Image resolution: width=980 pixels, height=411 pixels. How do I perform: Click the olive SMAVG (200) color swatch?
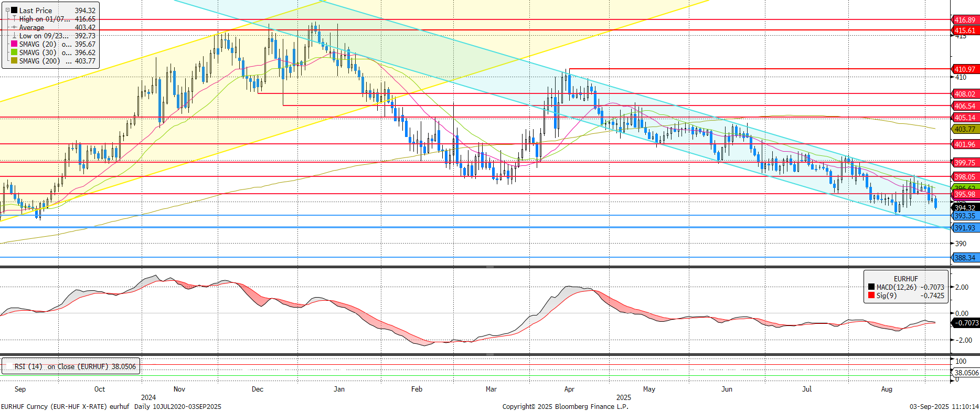(14, 61)
